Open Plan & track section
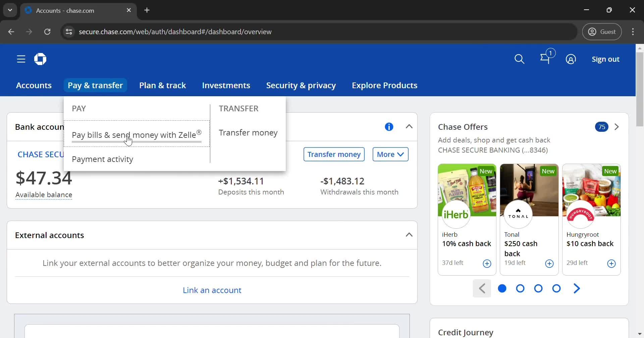Screen dimensions: 644x338 pyautogui.click(x=162, y=85)
